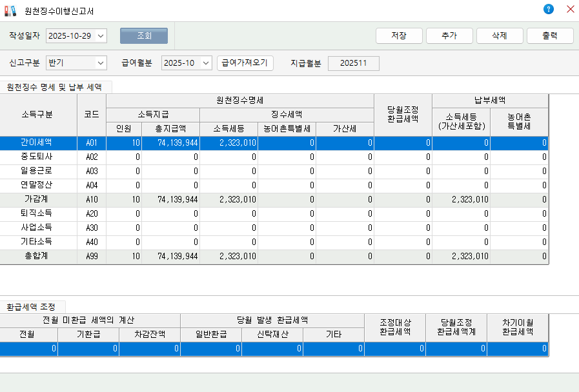Click the 가산세 column header
This screenshot has height=392, width=579.
(345, 129)
